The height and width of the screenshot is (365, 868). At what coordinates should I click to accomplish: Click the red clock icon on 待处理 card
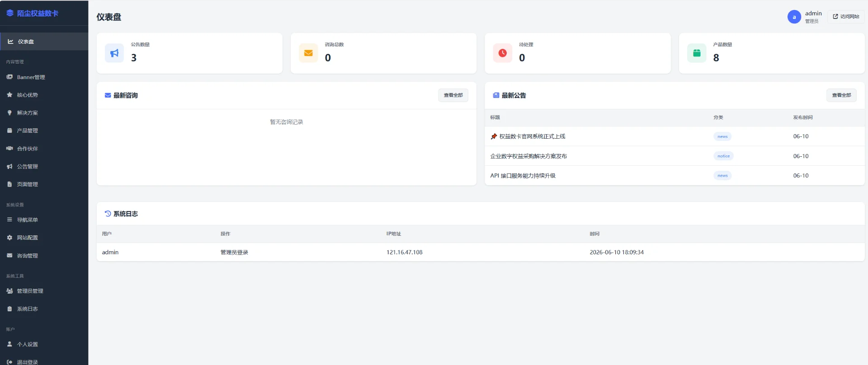pyautogui.click(x=502, y=53)
